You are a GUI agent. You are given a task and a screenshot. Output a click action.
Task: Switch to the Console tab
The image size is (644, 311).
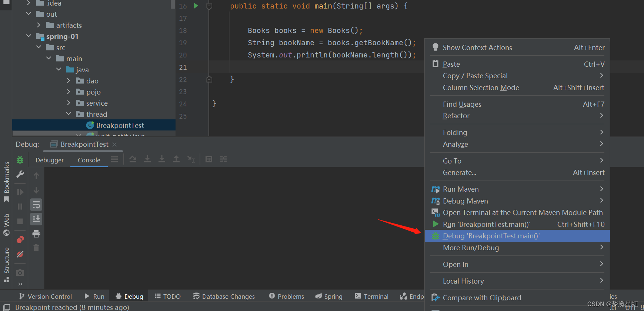[89, 160]
